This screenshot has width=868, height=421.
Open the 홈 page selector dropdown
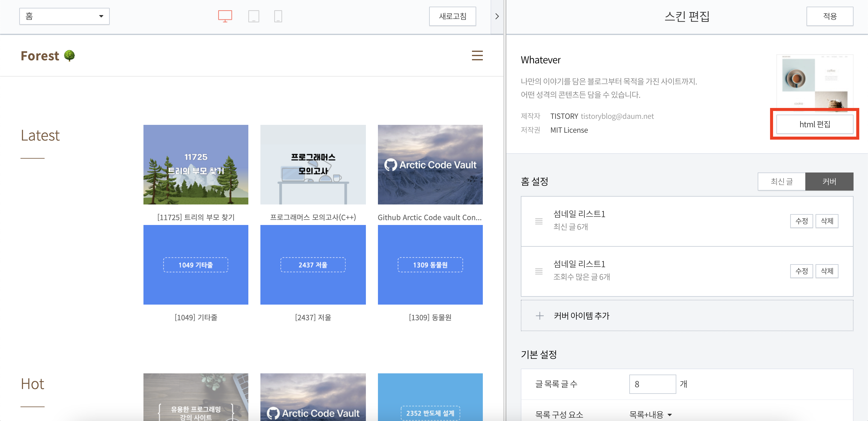point(64,16)
